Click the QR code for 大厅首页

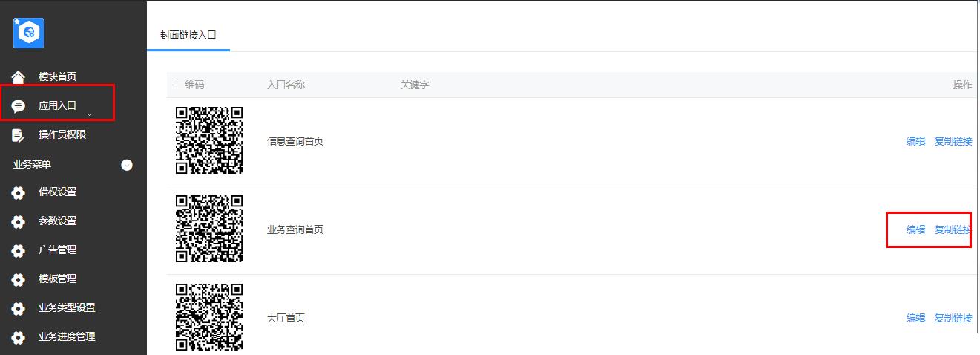click(x=209, y=317)
